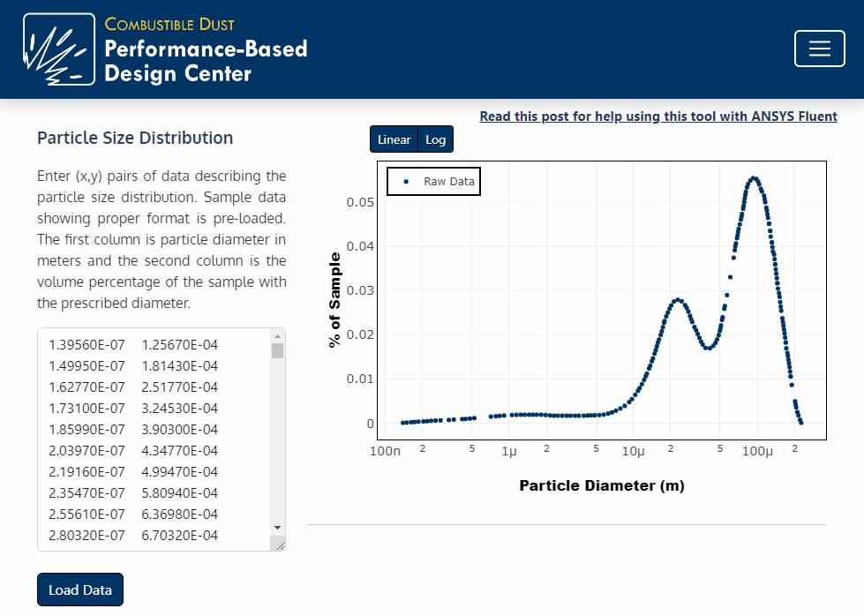The image size is (864, 616).
Task: Switch plot to Log scale
Action: coord(435,139)
